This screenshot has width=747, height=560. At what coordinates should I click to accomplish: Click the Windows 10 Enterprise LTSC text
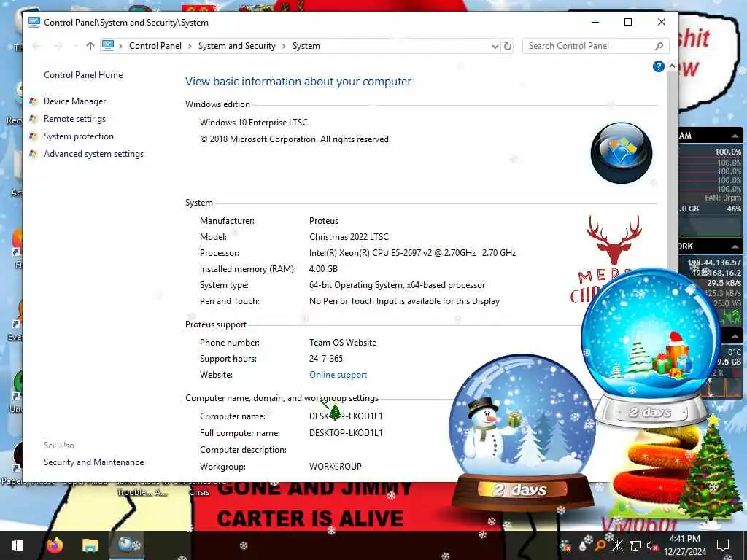(x=253, y=122)
